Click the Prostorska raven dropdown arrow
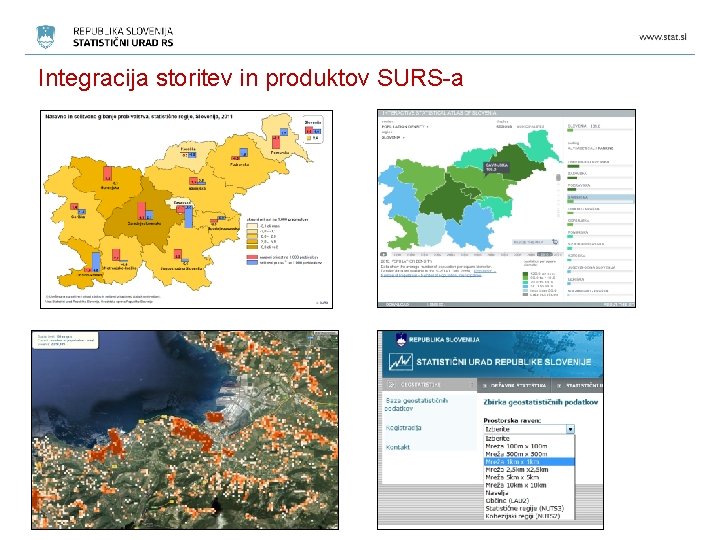Viewport: 720px width, 540px height. (x=570, y=429)
